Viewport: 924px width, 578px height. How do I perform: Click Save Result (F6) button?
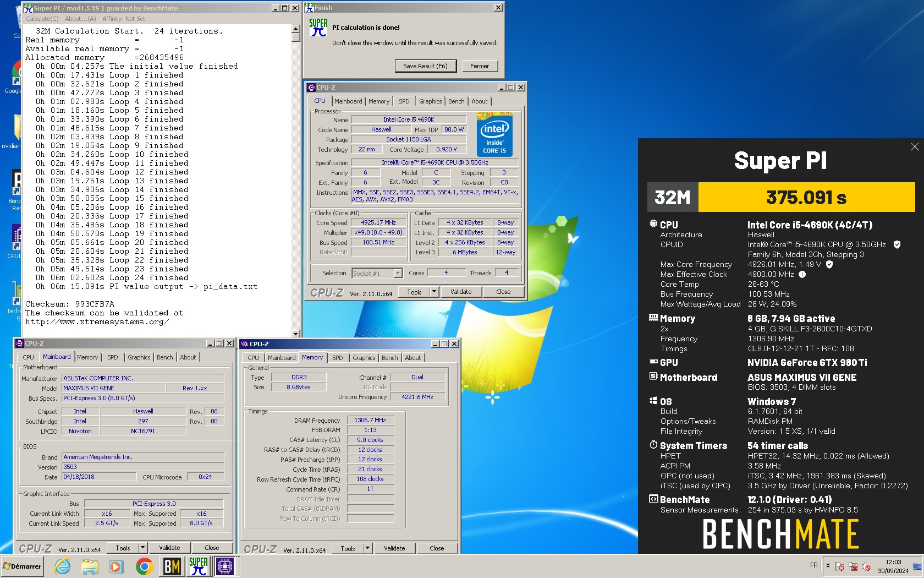click(x=425, y=66)
